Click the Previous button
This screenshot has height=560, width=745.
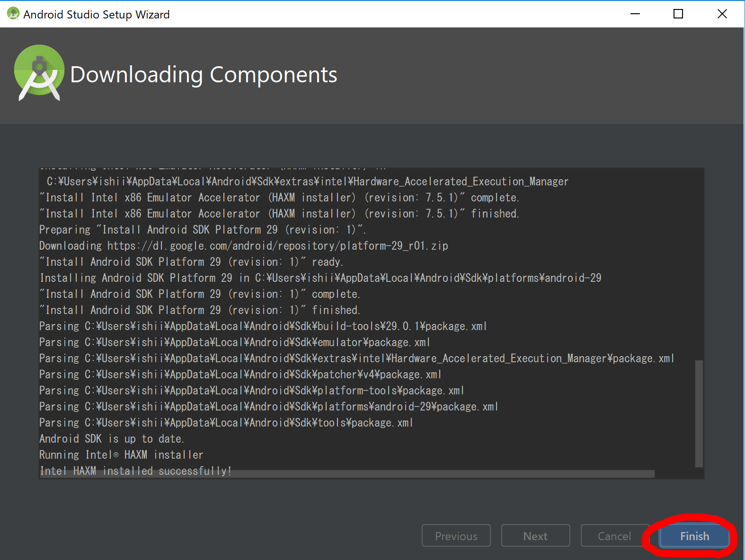(456, 536)
